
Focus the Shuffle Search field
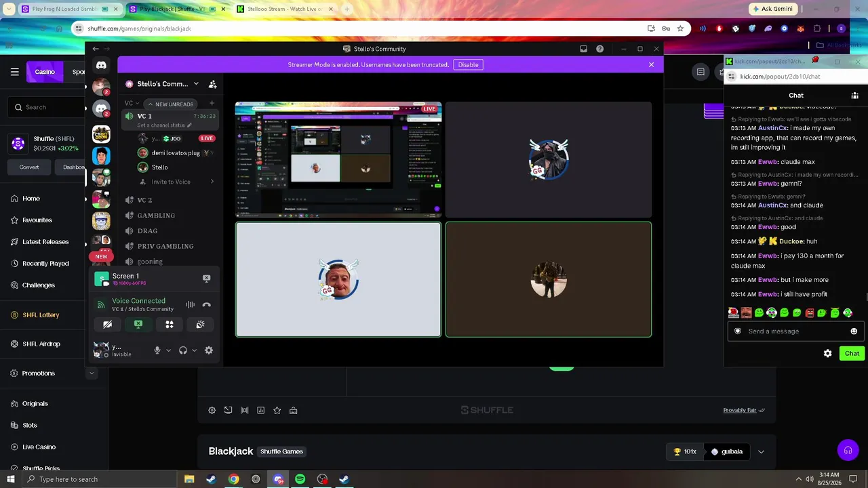[46, 107]
